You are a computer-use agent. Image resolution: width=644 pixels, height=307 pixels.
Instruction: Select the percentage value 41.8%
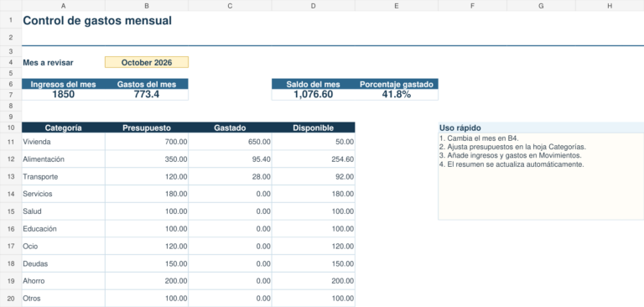click(397, 95)
